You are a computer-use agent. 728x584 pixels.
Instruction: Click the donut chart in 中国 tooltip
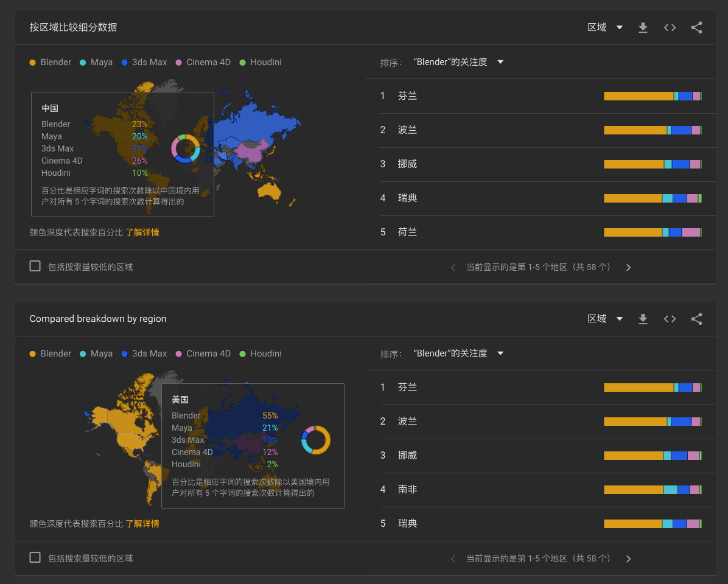tap(186, 148)
